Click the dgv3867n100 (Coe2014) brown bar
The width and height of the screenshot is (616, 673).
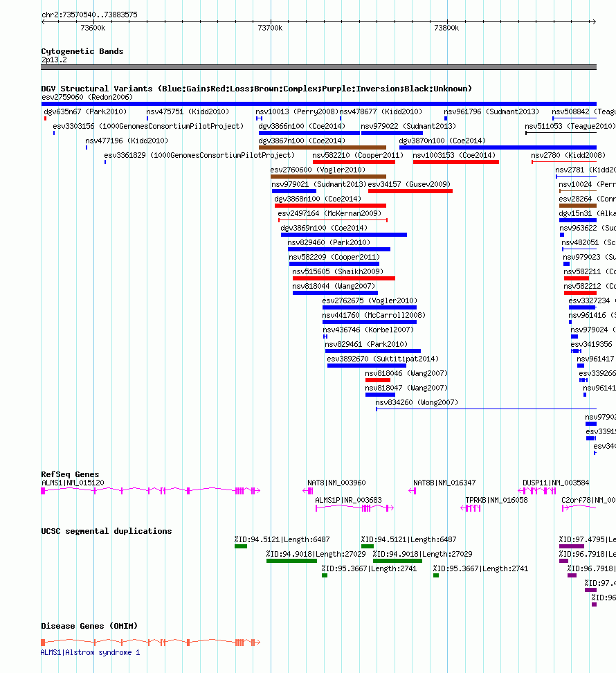click(322, 147)
